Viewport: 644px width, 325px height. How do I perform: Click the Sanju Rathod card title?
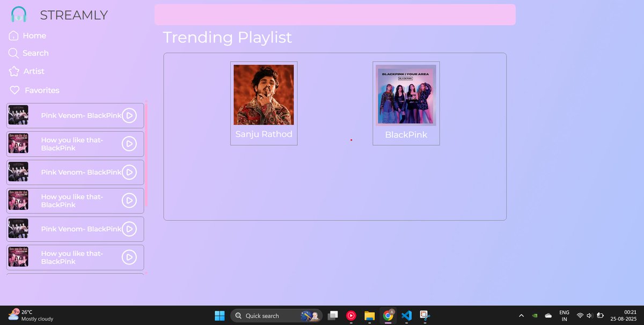tap(264, 134)
